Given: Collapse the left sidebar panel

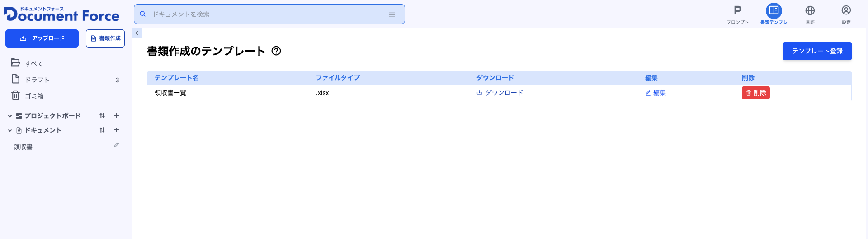Looking at the screenshot, I should pyautogui.click(x=137, y=33).
